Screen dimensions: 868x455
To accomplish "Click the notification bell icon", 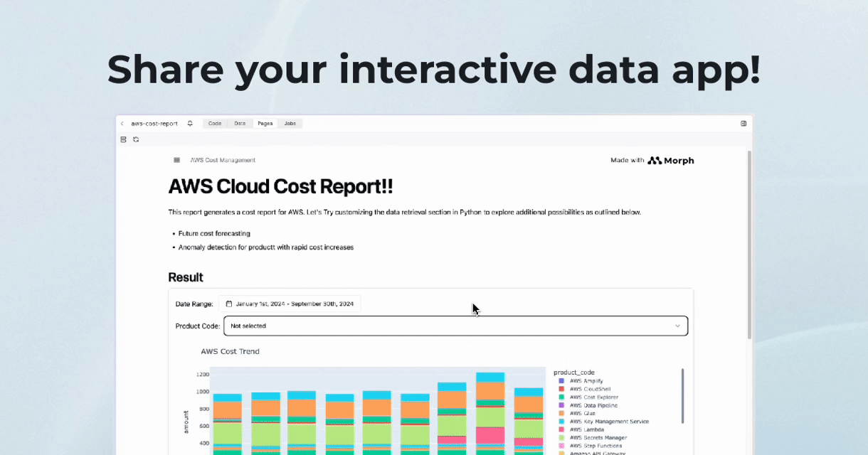I will click(x=190, y=124).
